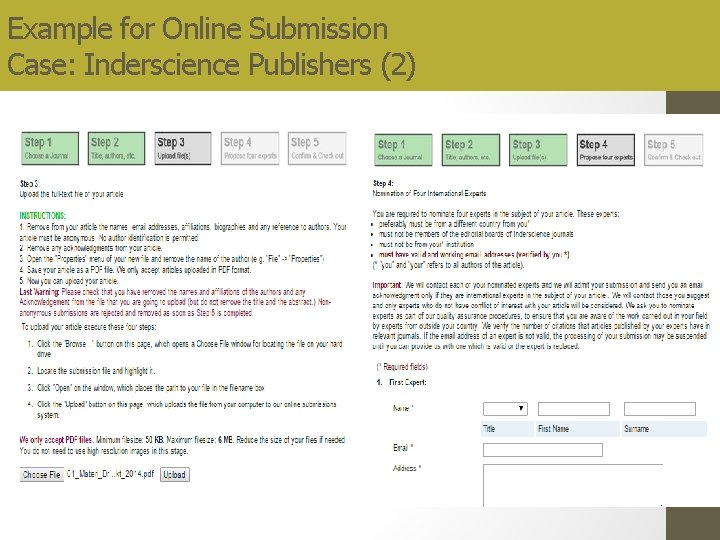The image size is (720, 540).
Task: Click 'must have valid and working email addresses' bullet
Action: coord(474,254)
